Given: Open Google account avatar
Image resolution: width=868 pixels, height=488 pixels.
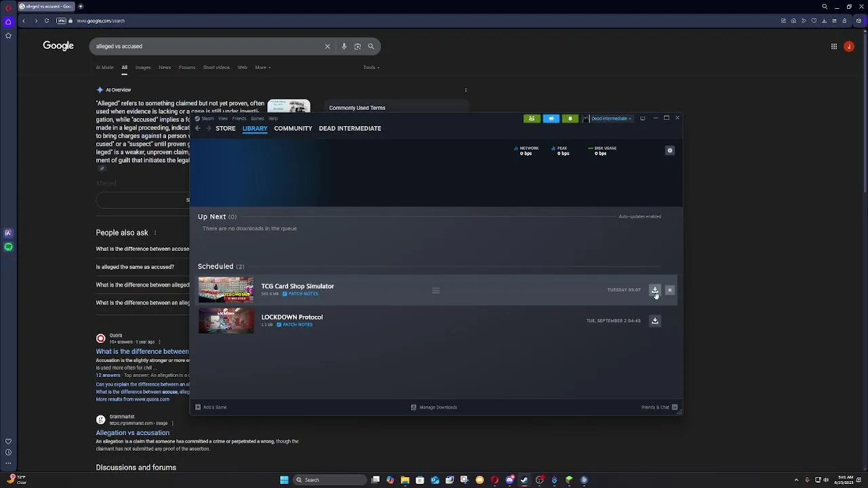Looking at the screenshot, I should (x=849, y=46).
